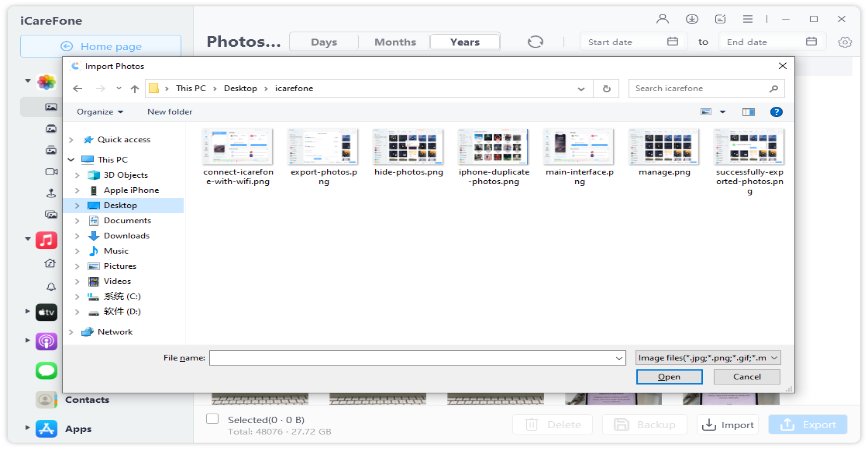Click the Messages green sidebar icon

(46, 370)
